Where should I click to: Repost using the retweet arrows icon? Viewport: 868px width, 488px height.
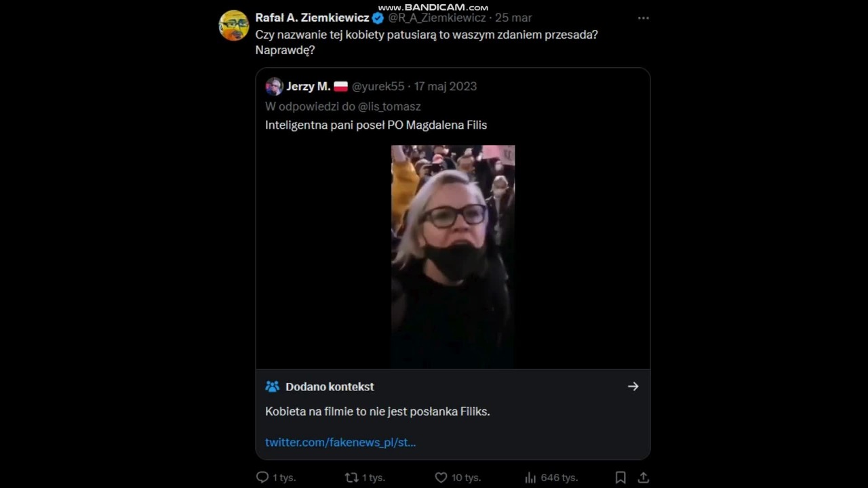pos(351,477)
